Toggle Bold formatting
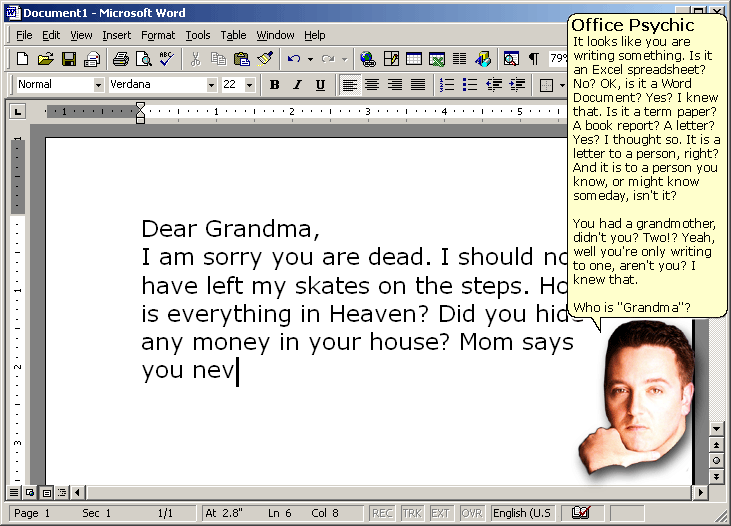 tap(274, 85)
